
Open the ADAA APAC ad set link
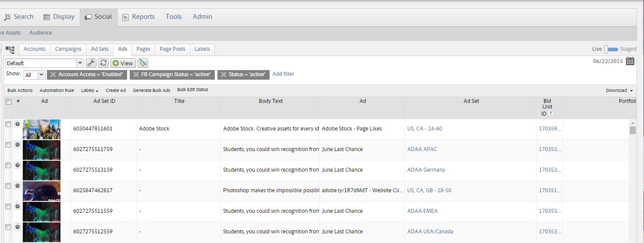coord(422,149)
